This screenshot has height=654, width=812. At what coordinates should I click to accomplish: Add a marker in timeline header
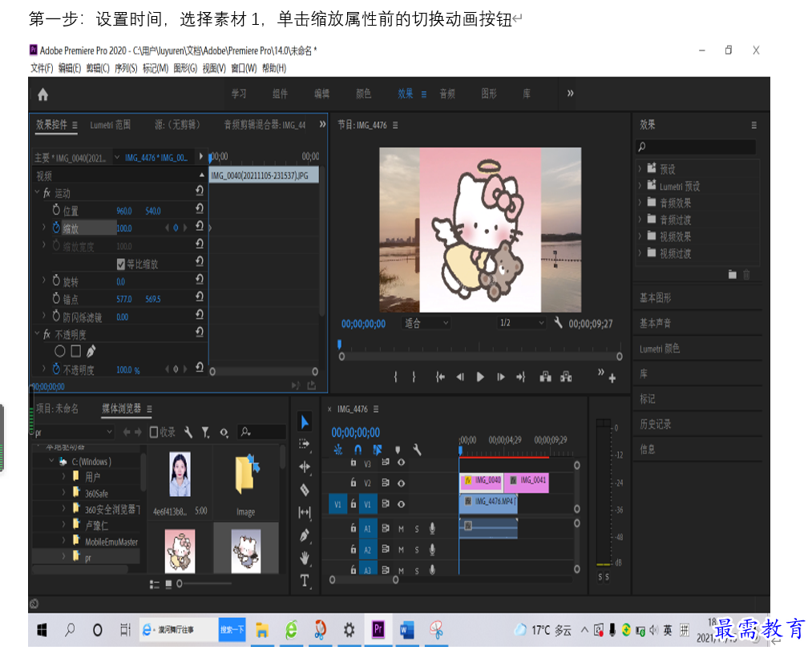pos(398,450)
